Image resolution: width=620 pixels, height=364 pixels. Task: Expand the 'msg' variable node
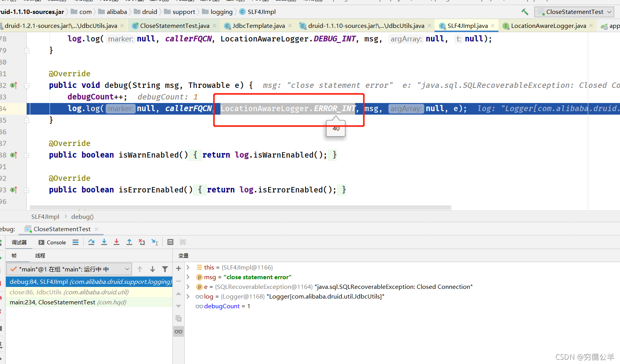[x=188, y=277]
